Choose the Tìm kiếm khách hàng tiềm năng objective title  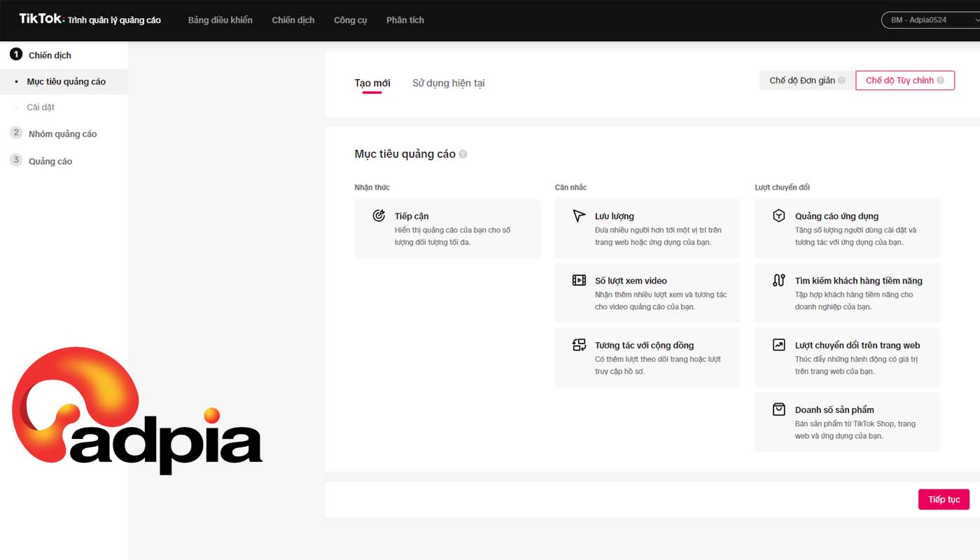point(859,281)
